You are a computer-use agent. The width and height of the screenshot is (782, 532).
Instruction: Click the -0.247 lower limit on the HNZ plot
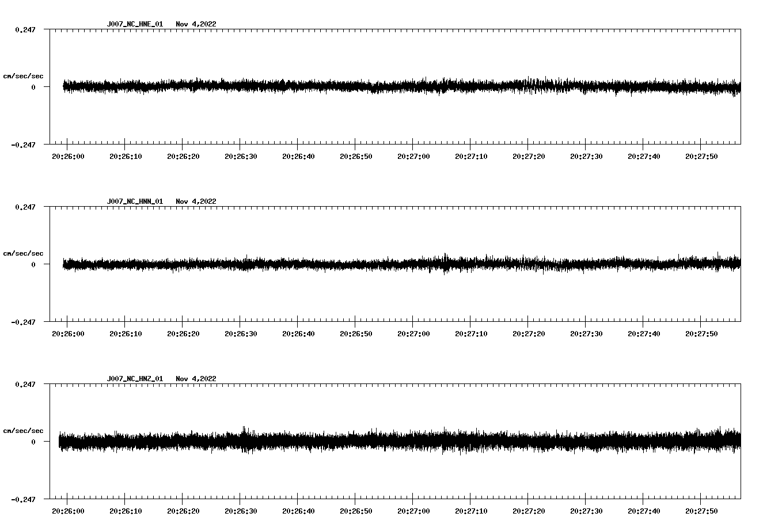click(x=23, y=499)
